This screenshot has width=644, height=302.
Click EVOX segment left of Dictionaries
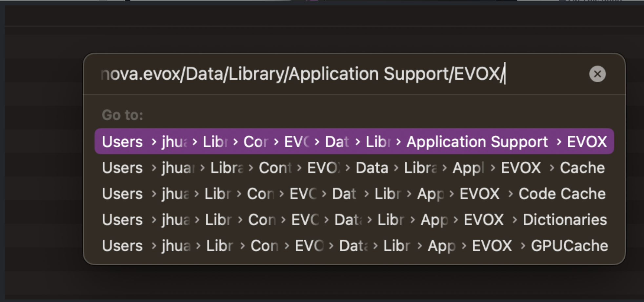484,220
